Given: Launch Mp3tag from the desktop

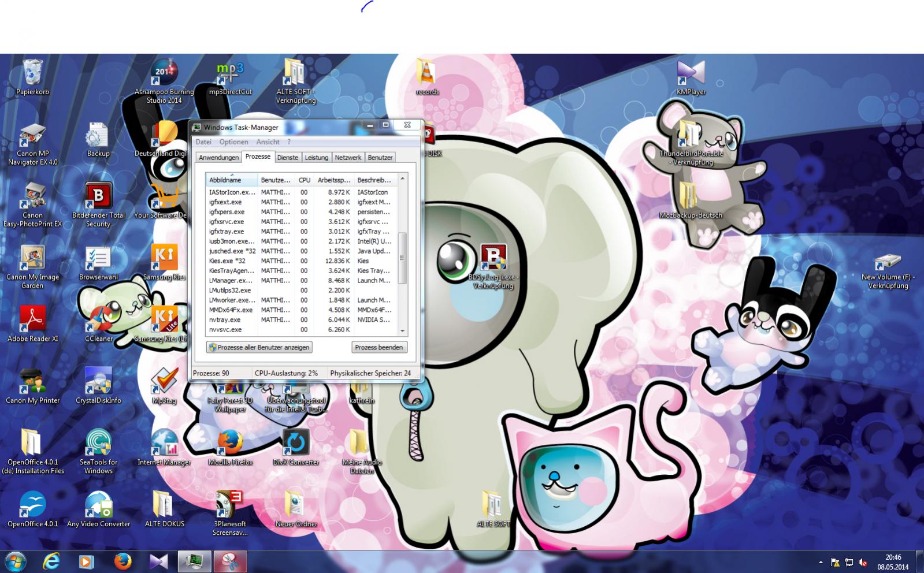Looking at the screenshot, I should 164,386.
